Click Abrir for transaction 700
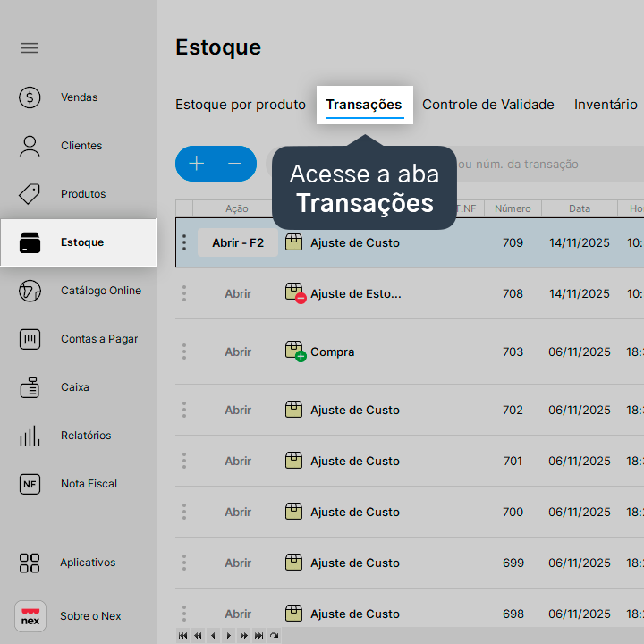The width and height of the screenshot is (644, 644). point(238,512)
